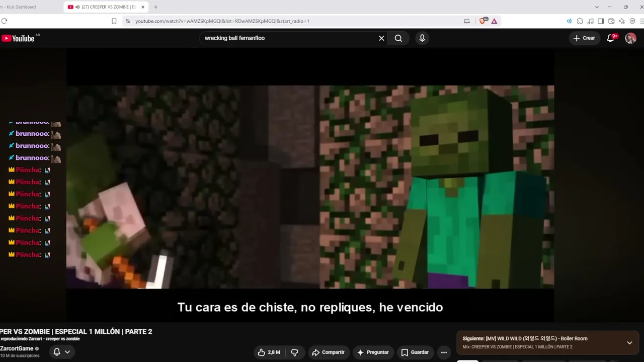
Task: Toggle the channel notification bell
Action: (x=57, y=352)
